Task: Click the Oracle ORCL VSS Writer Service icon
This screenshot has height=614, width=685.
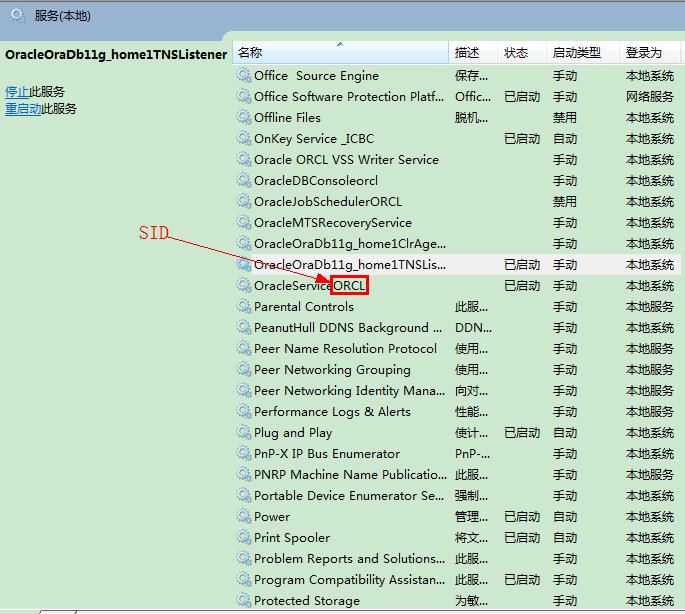Action: click(243, 159)
